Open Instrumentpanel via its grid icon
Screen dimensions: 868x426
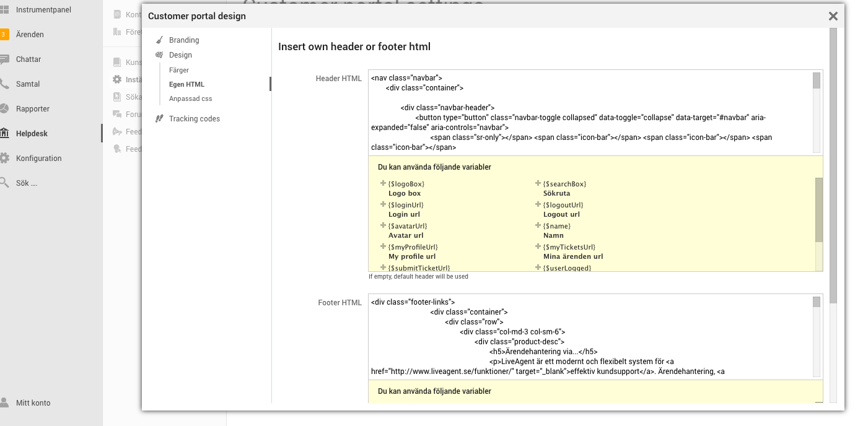click(4, 10)
